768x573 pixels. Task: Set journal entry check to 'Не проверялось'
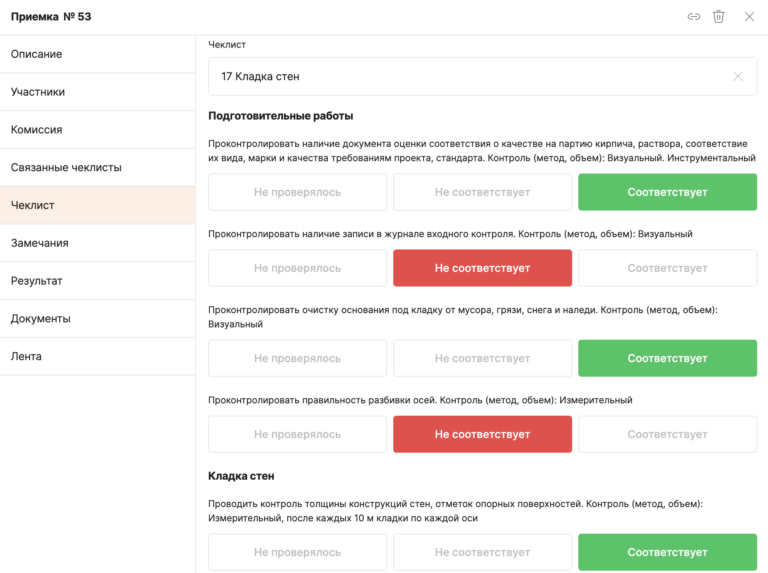297,268
